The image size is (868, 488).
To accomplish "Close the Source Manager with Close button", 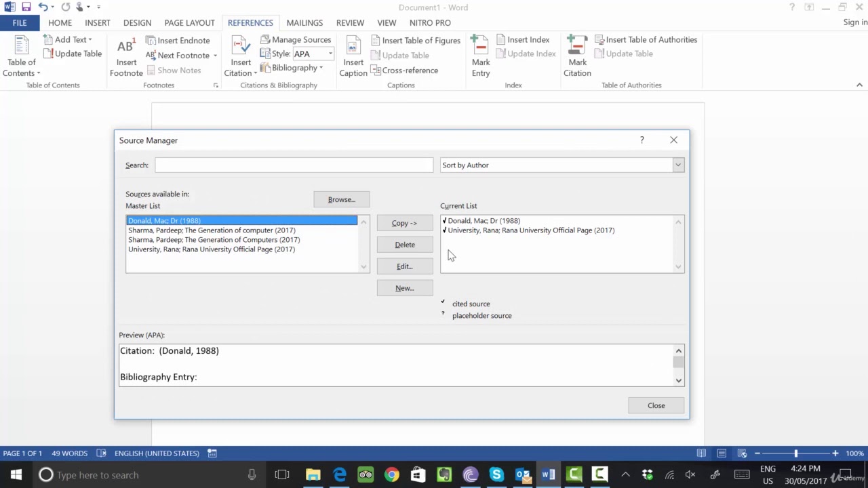I will (656, 405).
